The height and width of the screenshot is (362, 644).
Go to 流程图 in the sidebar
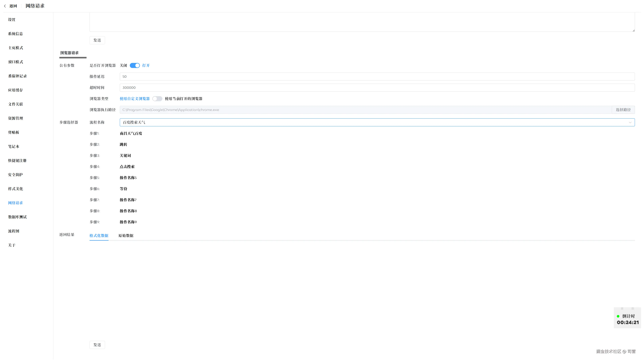pos(13,231)
